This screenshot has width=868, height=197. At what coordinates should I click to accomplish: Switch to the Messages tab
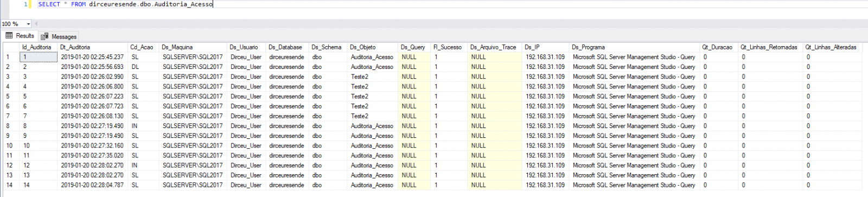59,36
